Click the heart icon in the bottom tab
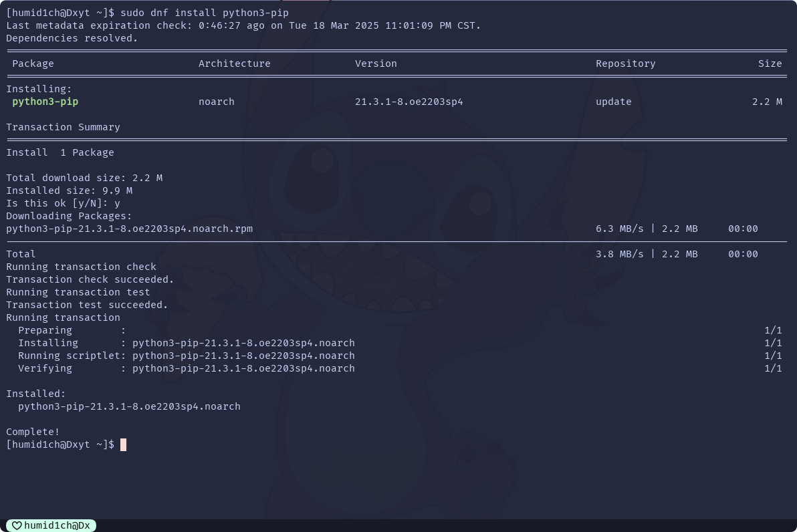The width and height of the screenshot is (797, 532). pyautogui.click(x=17, y=525)
